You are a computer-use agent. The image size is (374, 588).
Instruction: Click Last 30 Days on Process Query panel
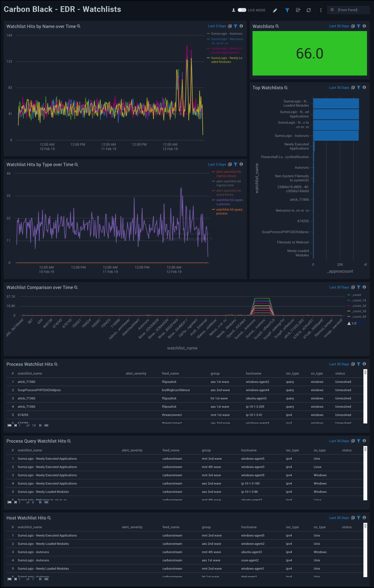click(x=339, y=441)
